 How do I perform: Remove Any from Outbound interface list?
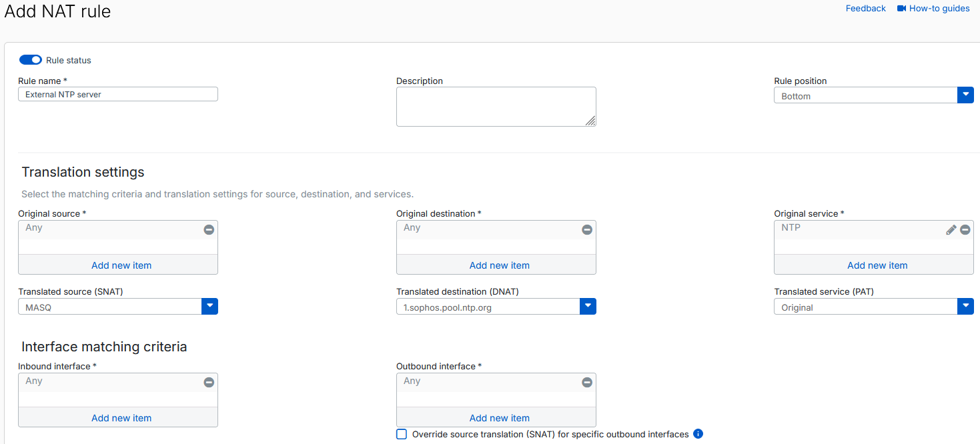coord(586,382)
